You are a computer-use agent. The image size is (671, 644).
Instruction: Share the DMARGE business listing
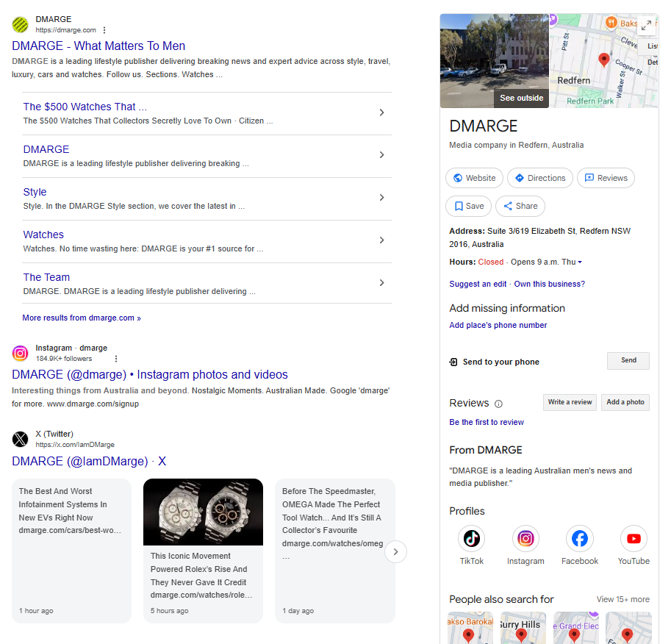tap(520, 207)
